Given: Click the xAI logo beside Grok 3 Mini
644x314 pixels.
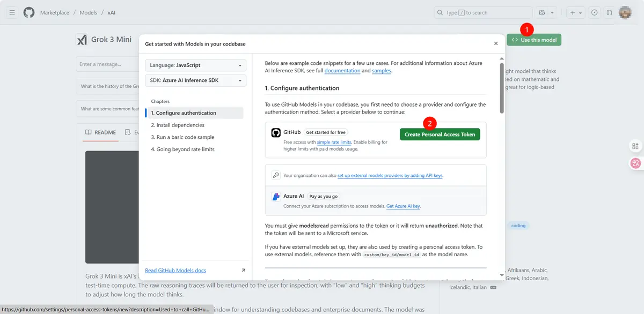Looking at the screenshot, I should [x=82, y=40].
